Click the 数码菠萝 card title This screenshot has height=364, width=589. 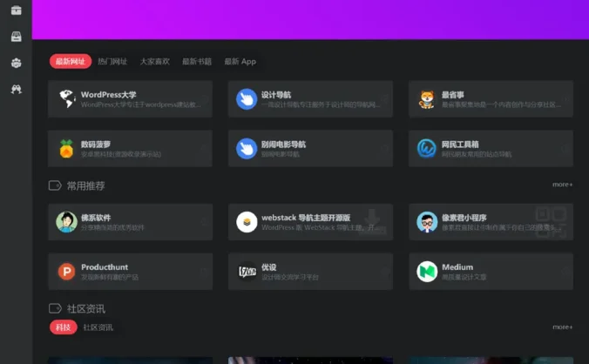click(96, 144)
